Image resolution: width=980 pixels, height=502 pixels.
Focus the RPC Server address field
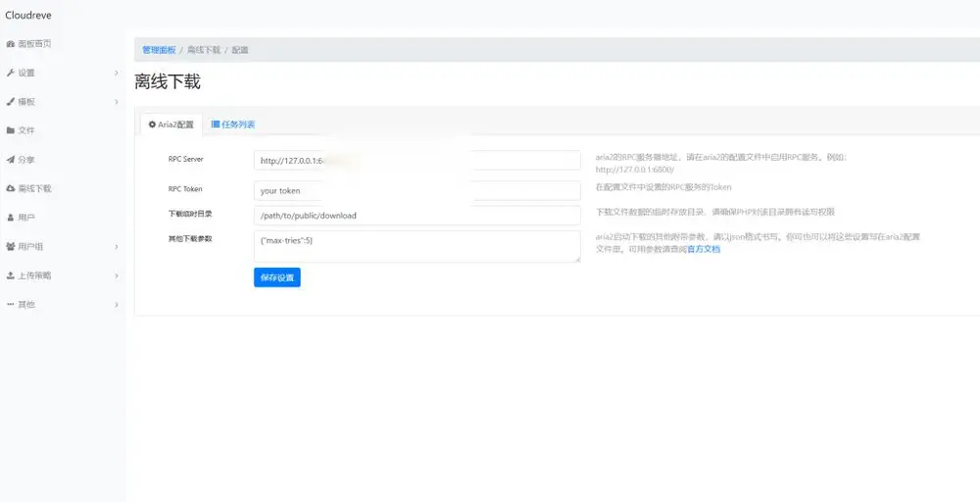click(416, 160)
